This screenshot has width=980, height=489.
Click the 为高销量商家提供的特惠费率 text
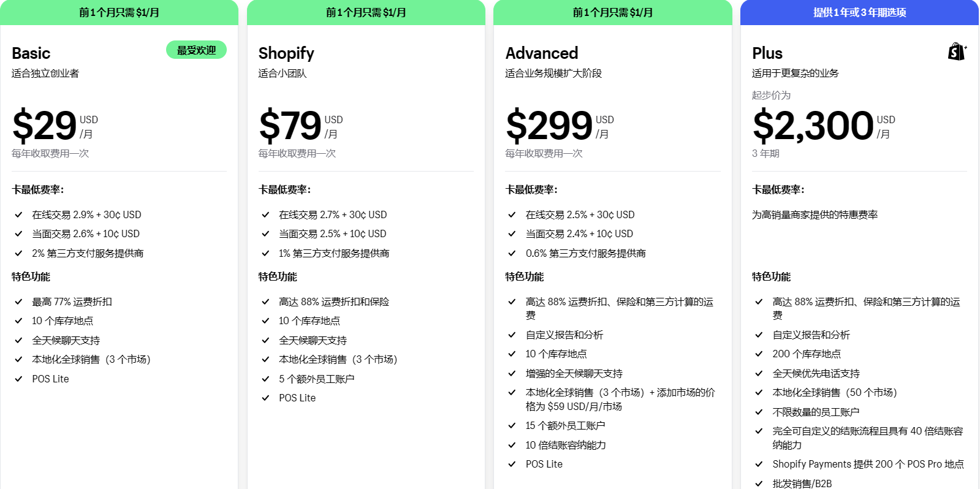click(815, 214)
